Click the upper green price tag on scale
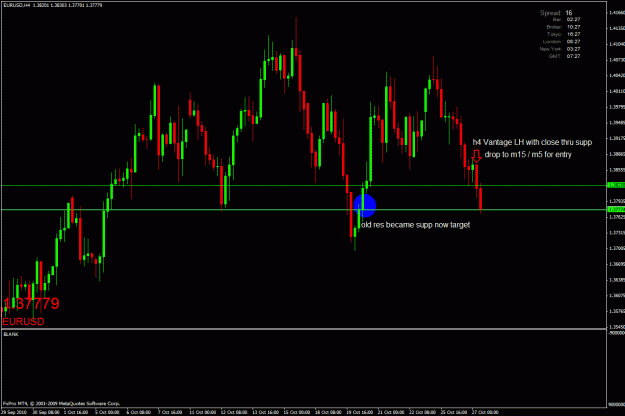 (616, 185)
